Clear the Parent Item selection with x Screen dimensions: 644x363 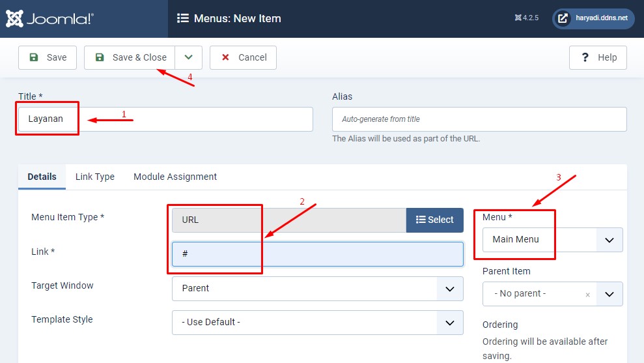point(587,295)
